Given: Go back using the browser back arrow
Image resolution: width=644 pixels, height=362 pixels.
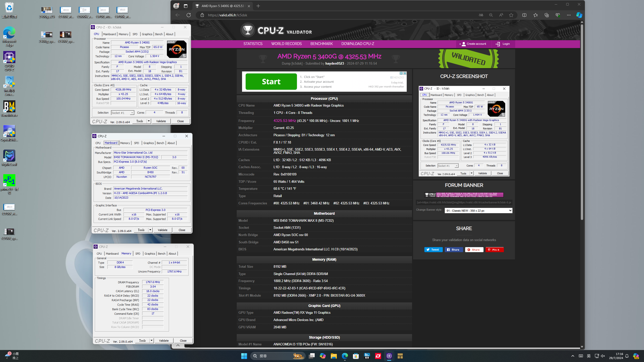Looking at the screenshot, I should [178, 15].
